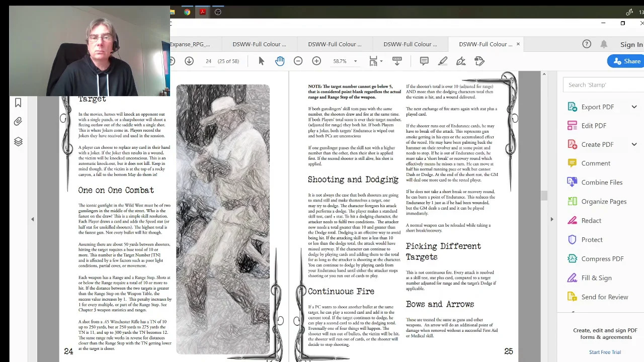Click the Search 'Stamp' tools field
The width and height of the screenshot is (644, 362).
[x=604, y=85]
